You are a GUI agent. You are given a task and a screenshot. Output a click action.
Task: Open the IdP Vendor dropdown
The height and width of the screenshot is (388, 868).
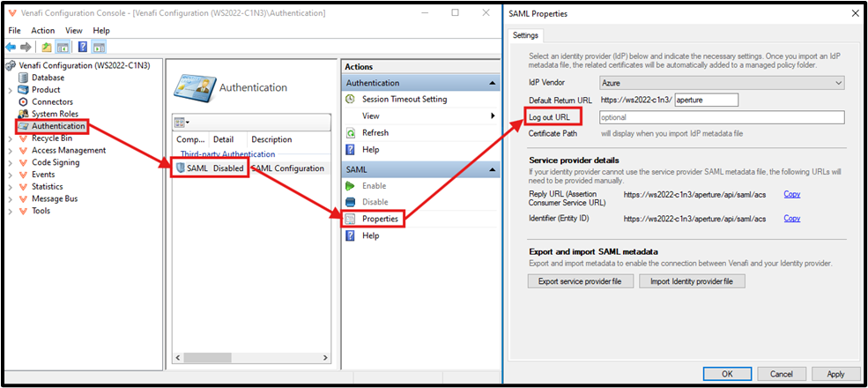pos(722,82)
